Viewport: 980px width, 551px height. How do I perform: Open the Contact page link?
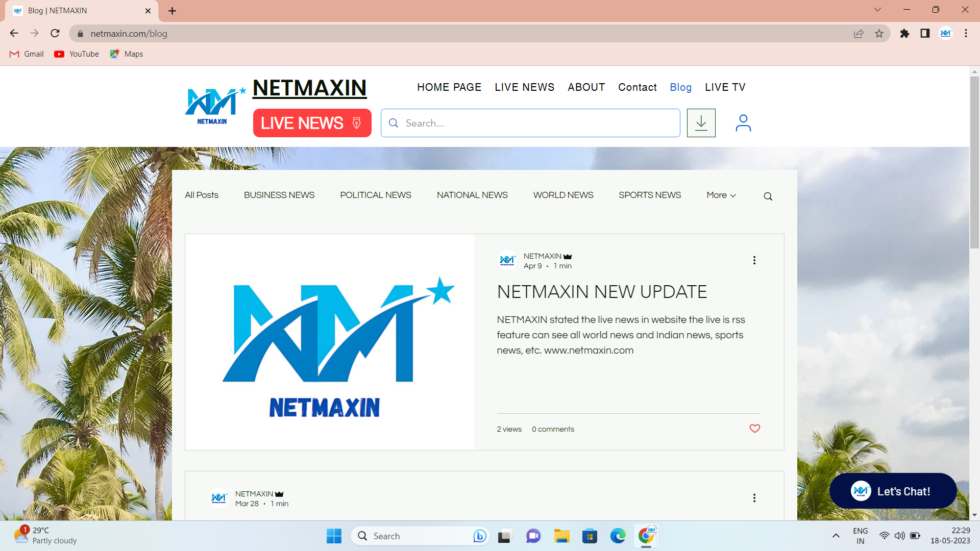[638, 87]
